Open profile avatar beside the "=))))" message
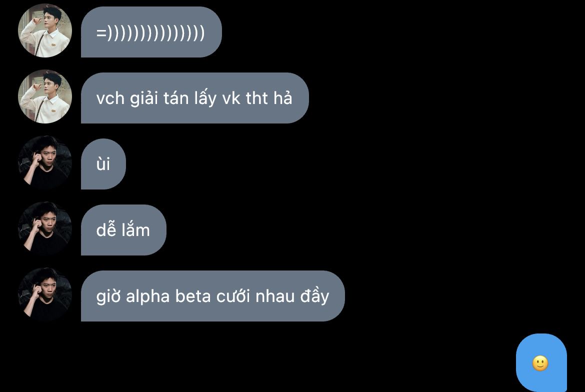This screenshot has width=585, height=392. pos(45,30)
